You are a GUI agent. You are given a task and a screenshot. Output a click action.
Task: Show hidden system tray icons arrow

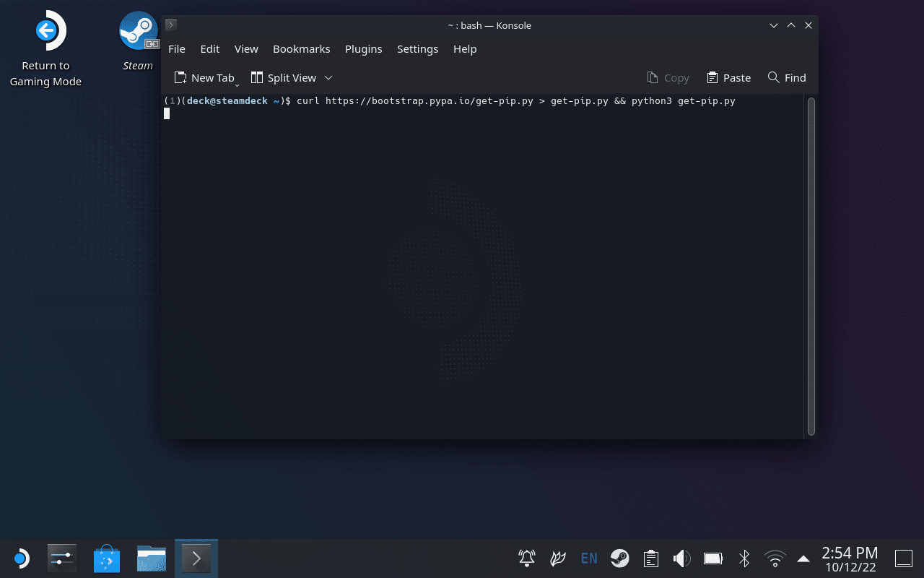point(803,558)
